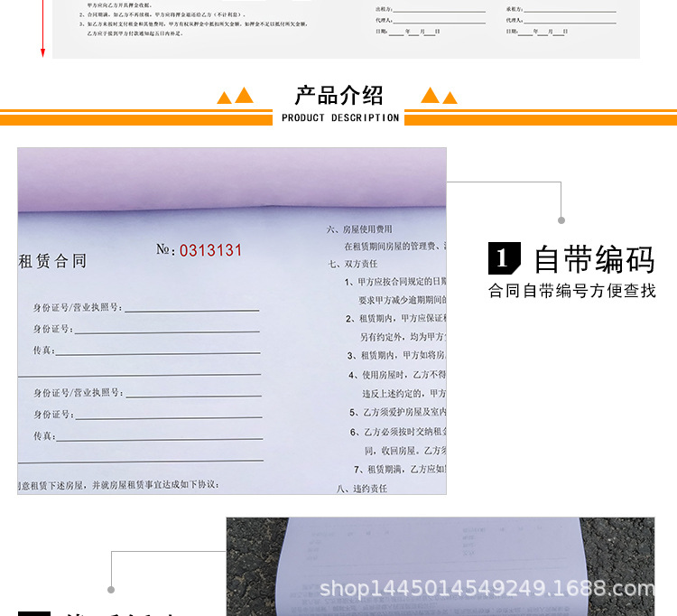The width and height of the screenshot is (677, 616).
Task: Click the 产品介绍 section heading
Action: 338,95
